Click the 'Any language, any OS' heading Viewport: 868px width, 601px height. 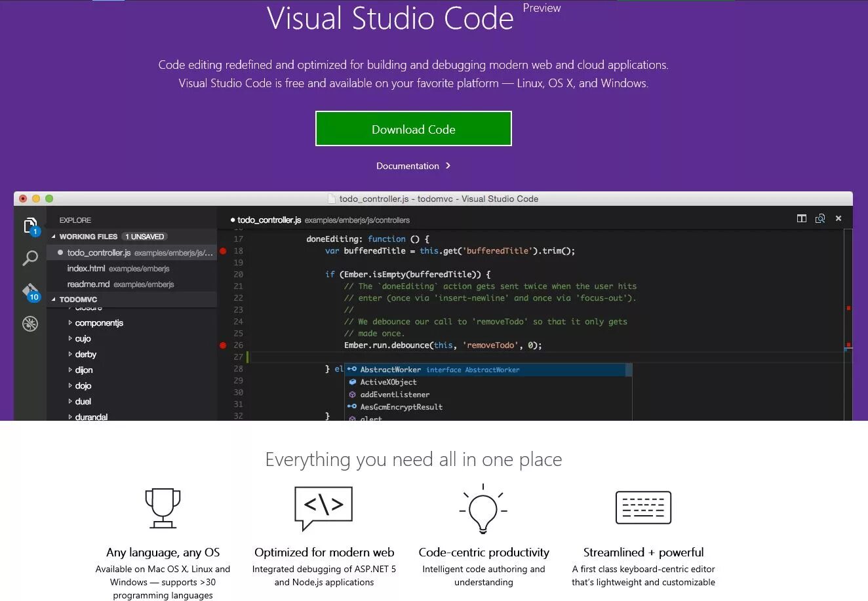(x=163, y=553)
